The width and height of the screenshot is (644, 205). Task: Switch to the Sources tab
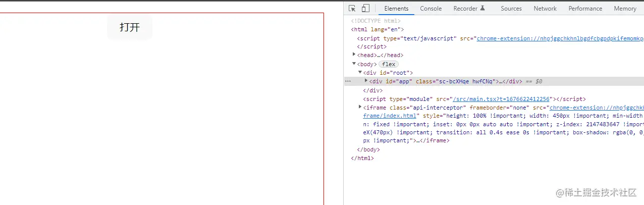pos(511,9)
